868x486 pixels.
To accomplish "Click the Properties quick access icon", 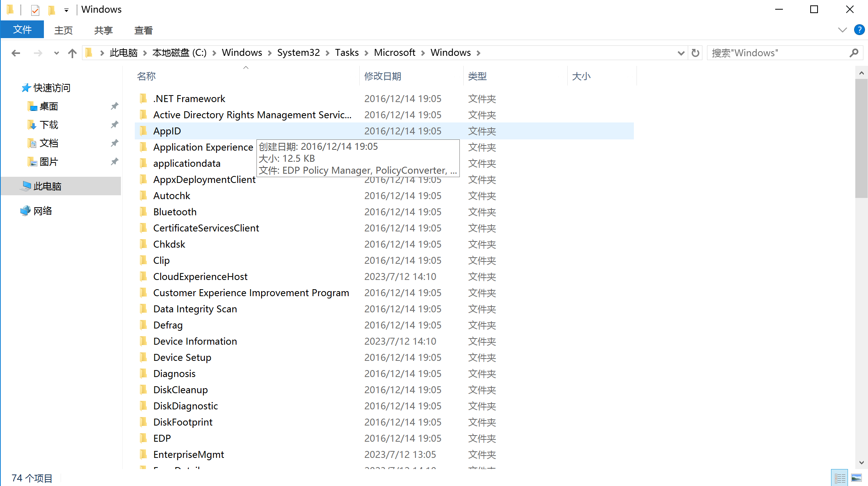I will 35,10.
